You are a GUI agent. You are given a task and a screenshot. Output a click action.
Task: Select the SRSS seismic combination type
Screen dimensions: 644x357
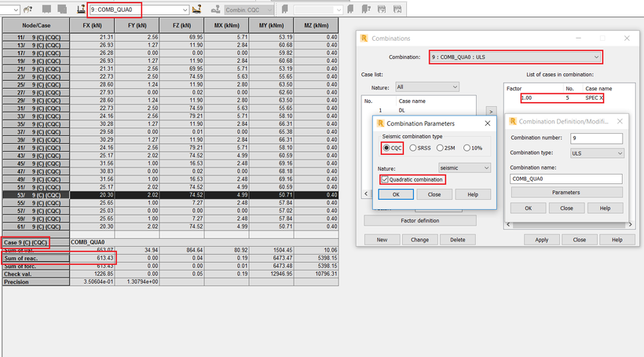pyautogui.click(x=413, y=148)
